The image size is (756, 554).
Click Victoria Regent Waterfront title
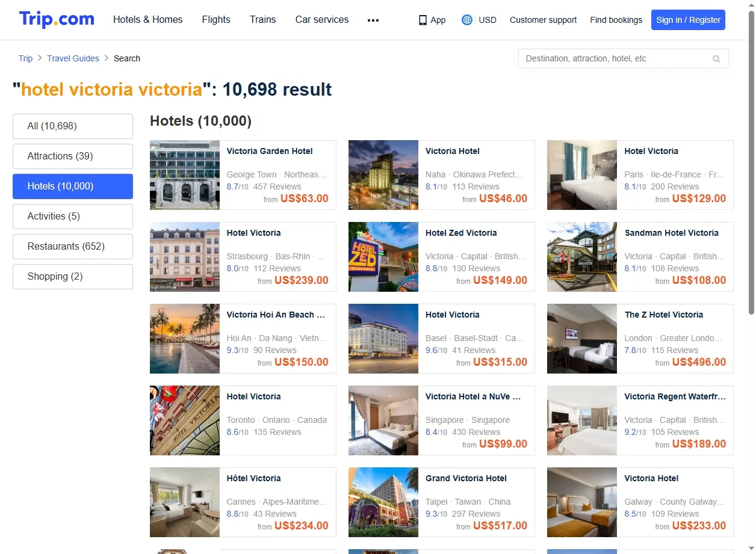(675, 396)
